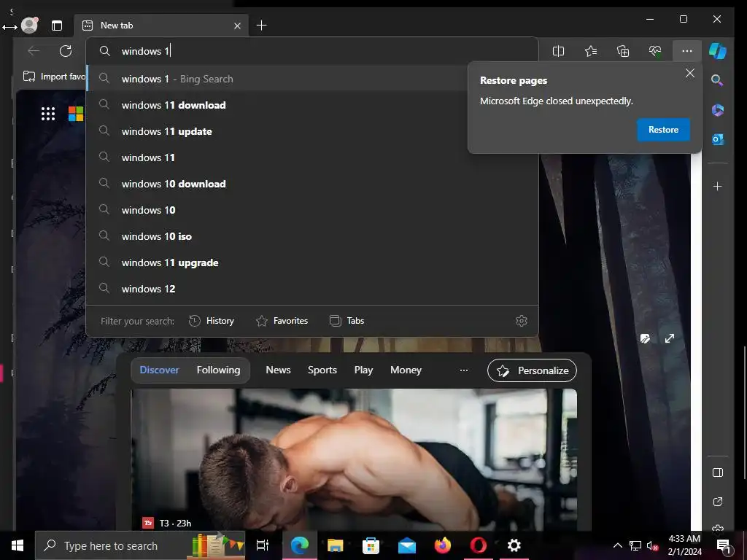Screen dimensions: 747x560
Task: Choose the plain 'windows 11' suggestion
Action: coord(312,157)
